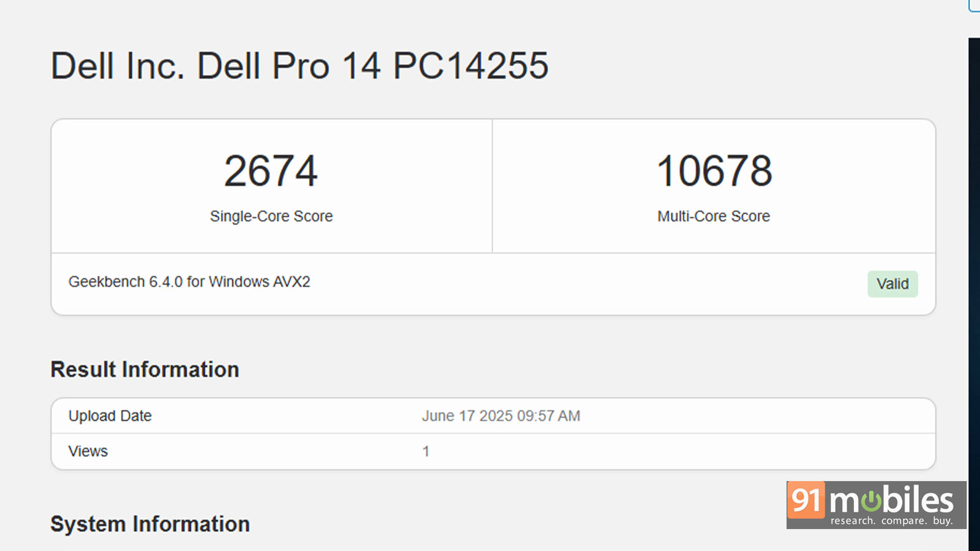Click the Single-Core Score label
The image size is (980, 551).
coord(271,216)
